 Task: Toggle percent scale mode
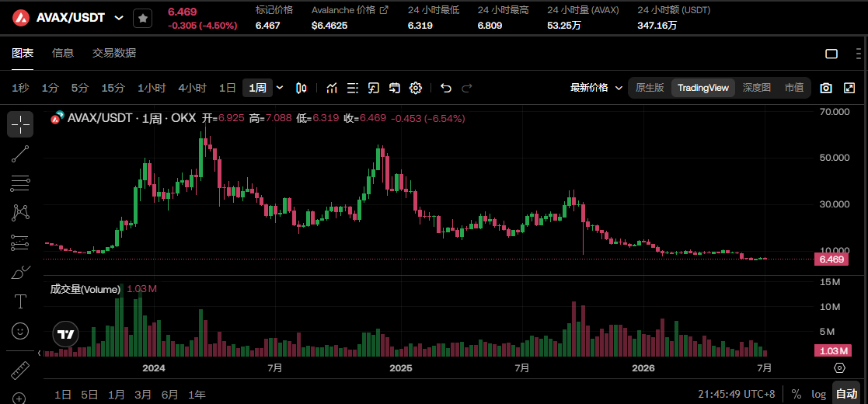tap(796, 394)
